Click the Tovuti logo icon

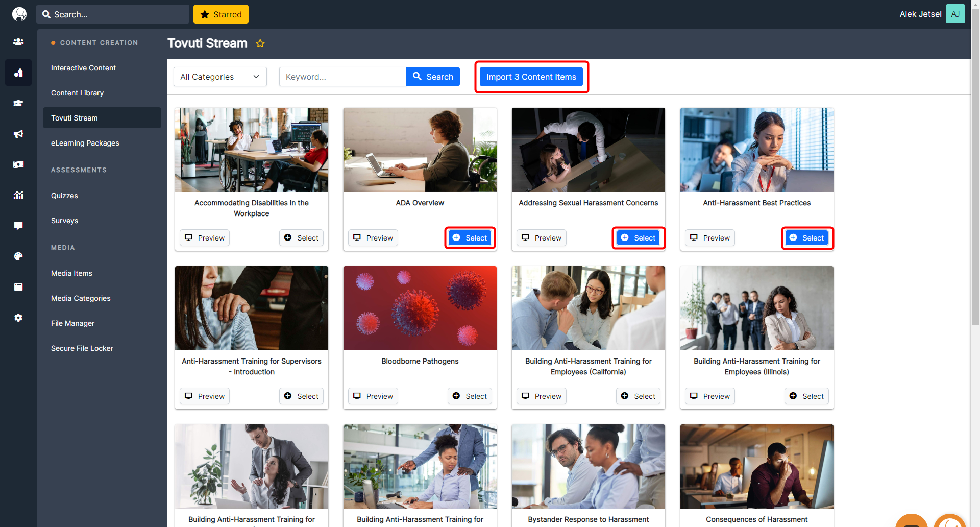coord(19,14)
